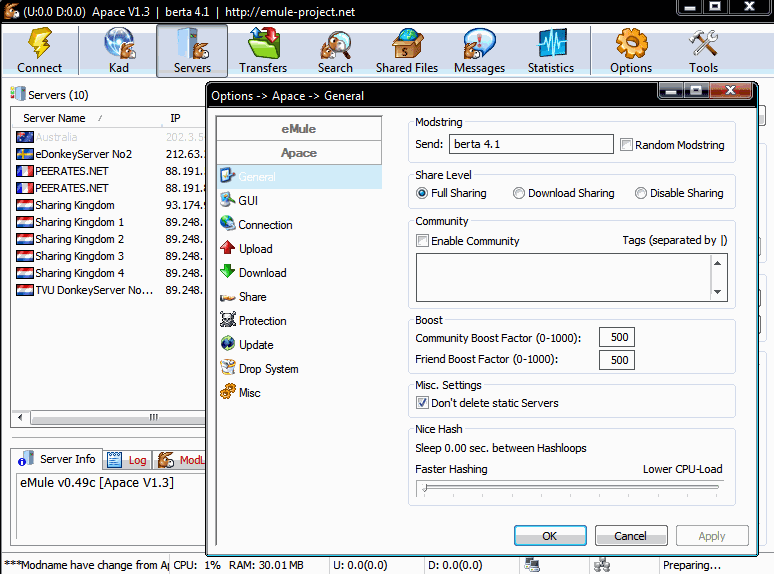Viewport: 774px width, 574px height.
Task: Click the Community Boost Factor field
Action: [x=617, y=337]
